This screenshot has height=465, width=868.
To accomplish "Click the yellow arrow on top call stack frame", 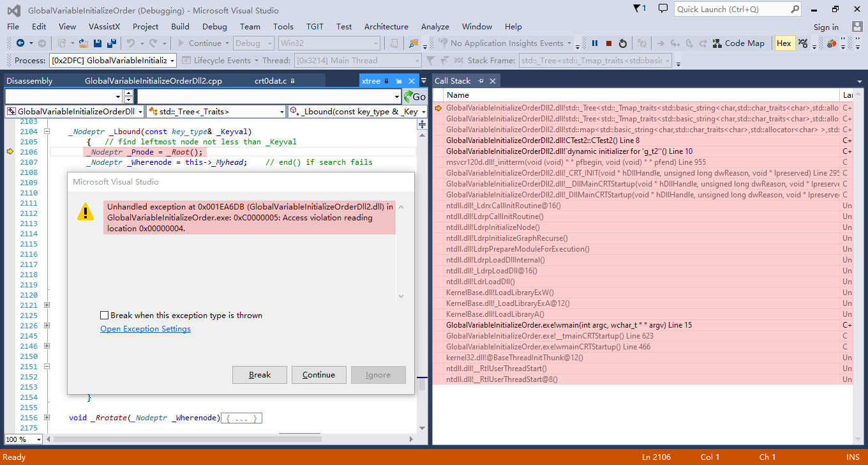I will [x=438, y=108].
